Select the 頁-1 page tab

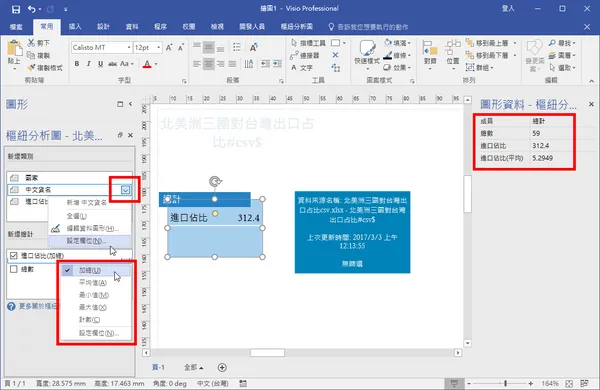[158, 367]
